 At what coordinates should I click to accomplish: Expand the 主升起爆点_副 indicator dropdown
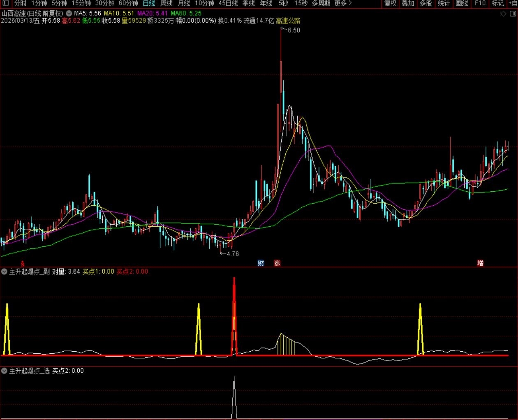(4, 271)
